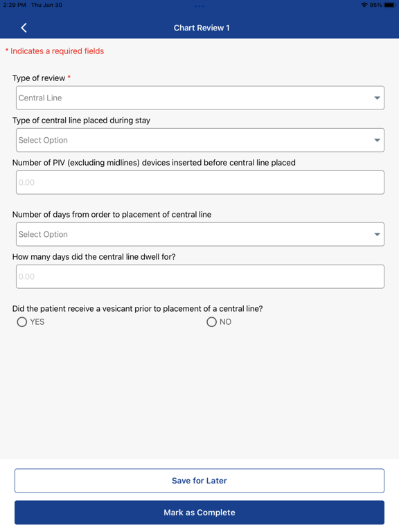This screenshot has width=399, height=532.
Task: Click arrow on central line type dropdown
Action: pos(377,141)
